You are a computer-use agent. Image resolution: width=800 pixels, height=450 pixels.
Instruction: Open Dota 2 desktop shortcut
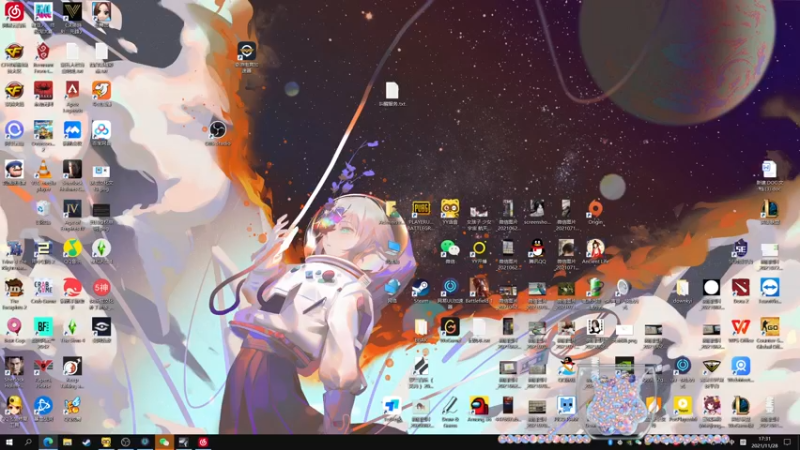pyautogui.click(x=740, y=288)
